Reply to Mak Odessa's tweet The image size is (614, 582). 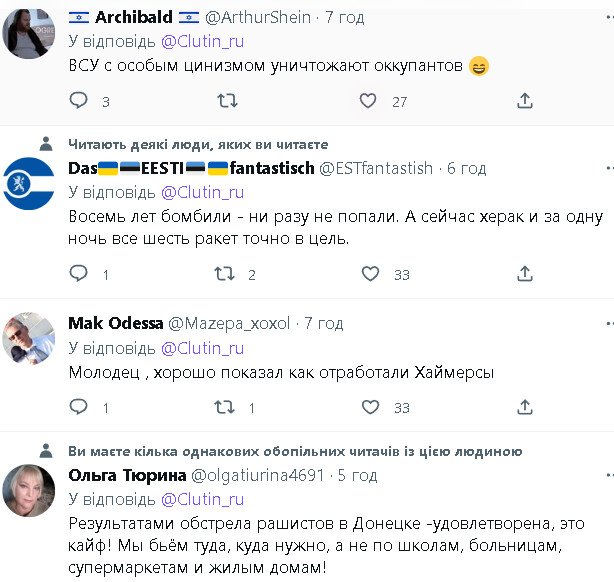pyautogui.click(x=79, y=407)
